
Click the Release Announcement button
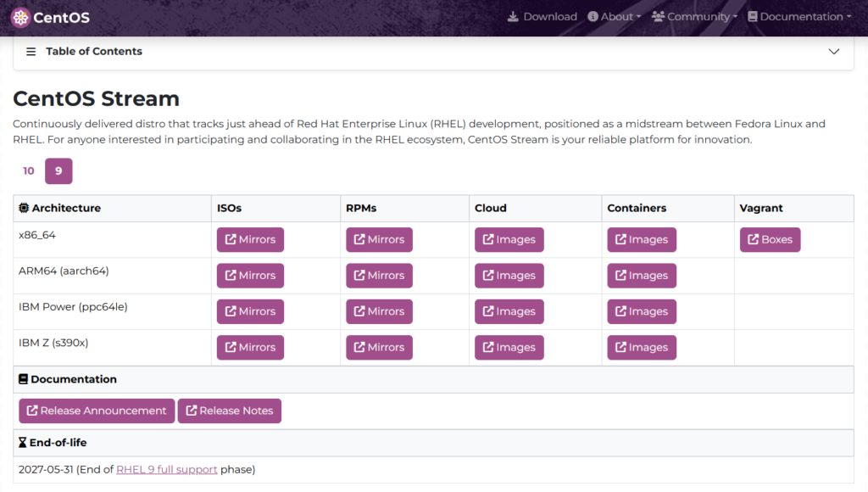tap(97, 411)
